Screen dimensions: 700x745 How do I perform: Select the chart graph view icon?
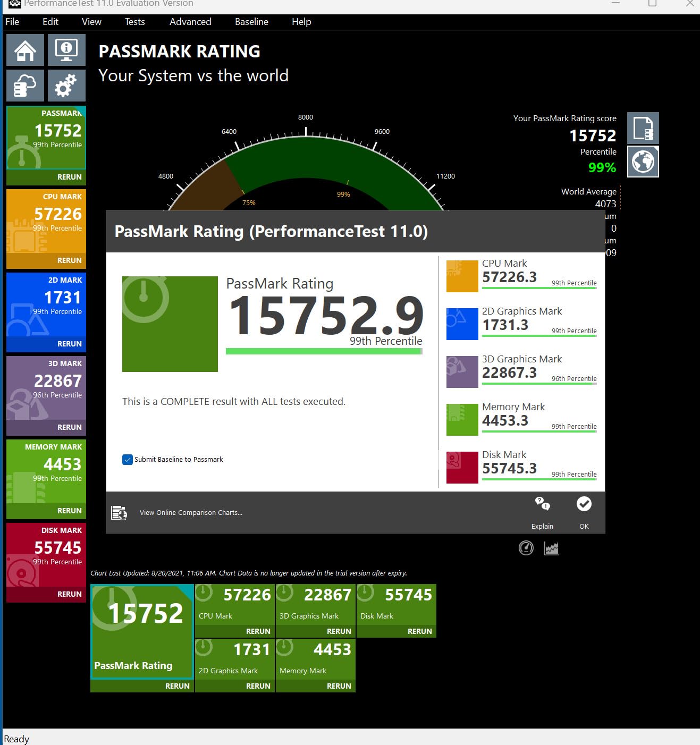551,548
